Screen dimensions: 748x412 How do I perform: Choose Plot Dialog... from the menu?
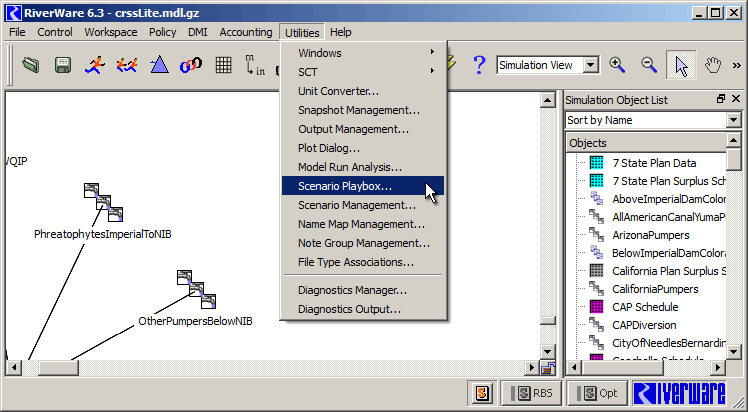363,148
